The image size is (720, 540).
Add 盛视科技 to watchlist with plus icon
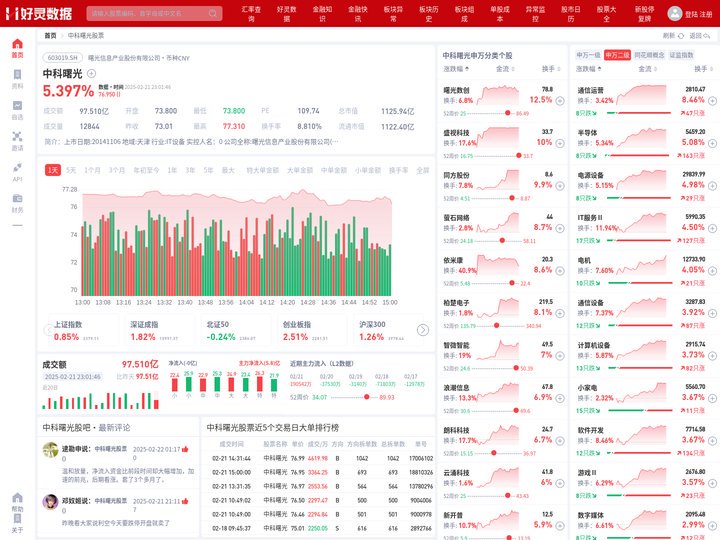point(560,143)
